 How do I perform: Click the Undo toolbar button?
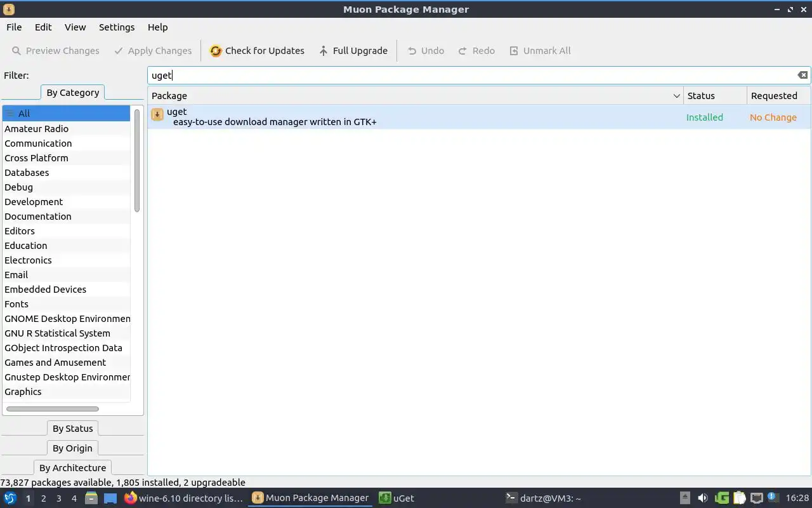pos(426,51)
